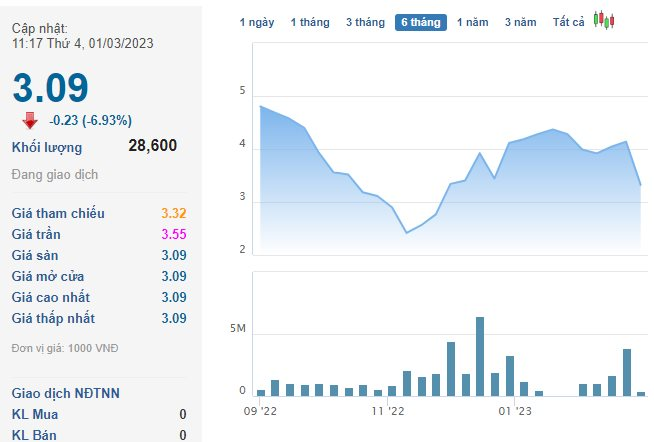The height and width of the screenshot is (442, 654).
Task: Open the Khối lượng volume label
Action: pos(47,148)
